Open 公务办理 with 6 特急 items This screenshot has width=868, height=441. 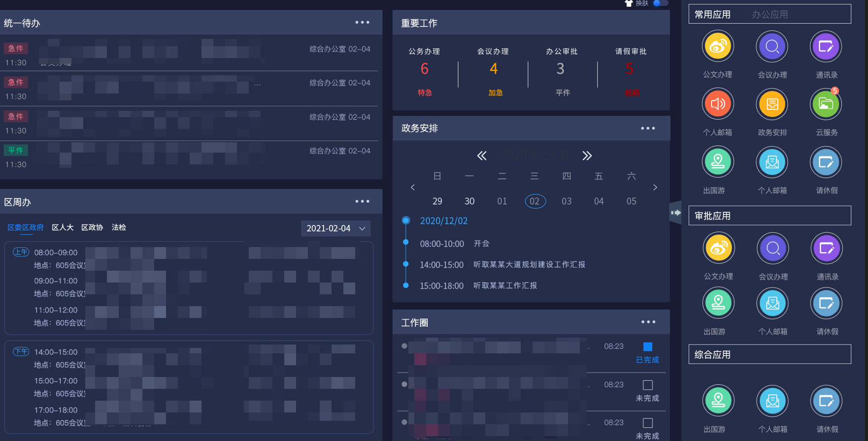tap(425, 72)
